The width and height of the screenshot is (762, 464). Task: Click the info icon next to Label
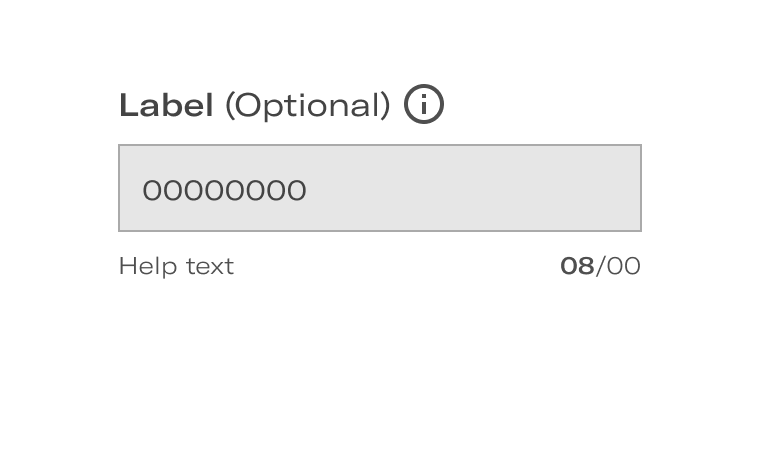tap(424, 104)
